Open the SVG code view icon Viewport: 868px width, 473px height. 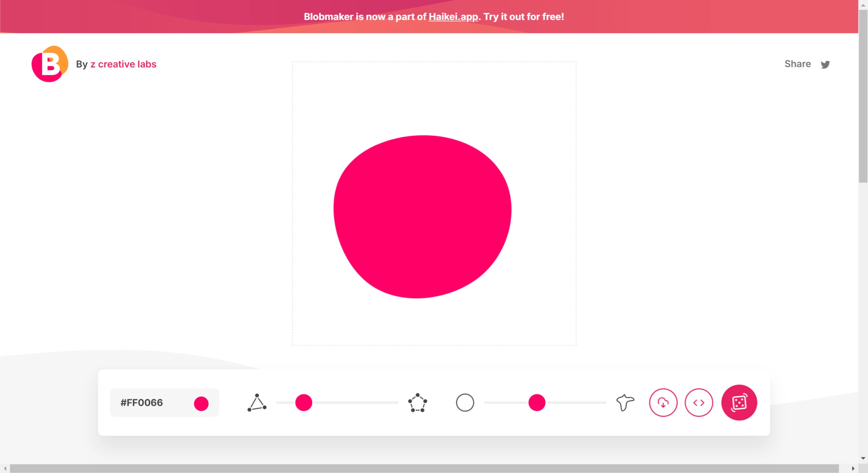pos(699,402)
